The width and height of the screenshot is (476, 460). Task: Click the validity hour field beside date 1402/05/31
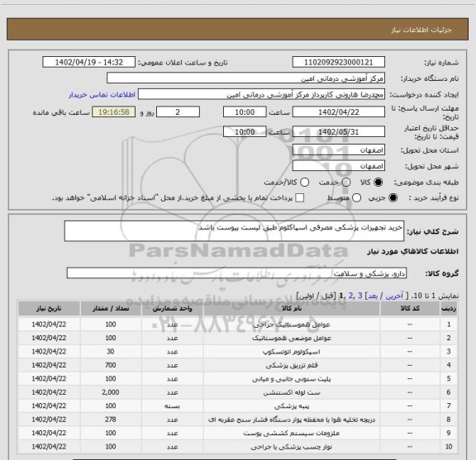pos(245,131)
